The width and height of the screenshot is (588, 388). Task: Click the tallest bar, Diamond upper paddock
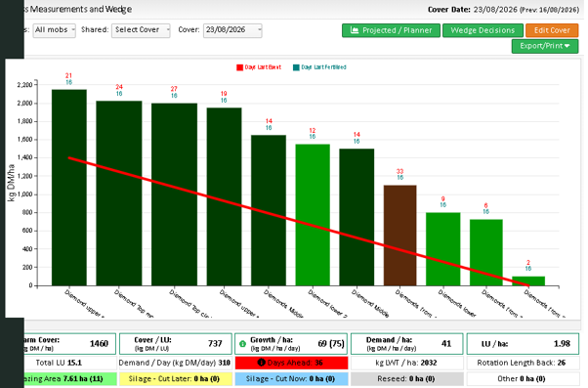(69, 188)
